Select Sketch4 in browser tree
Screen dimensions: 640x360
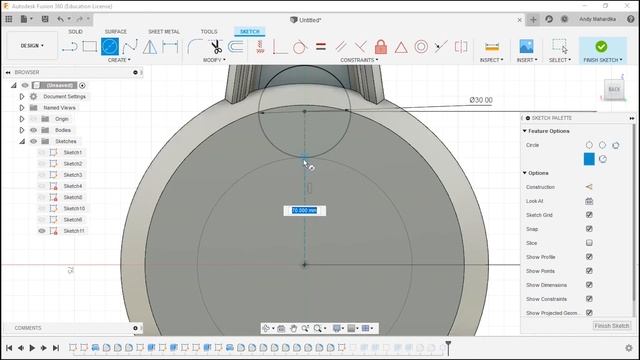(x=73, y=186)
